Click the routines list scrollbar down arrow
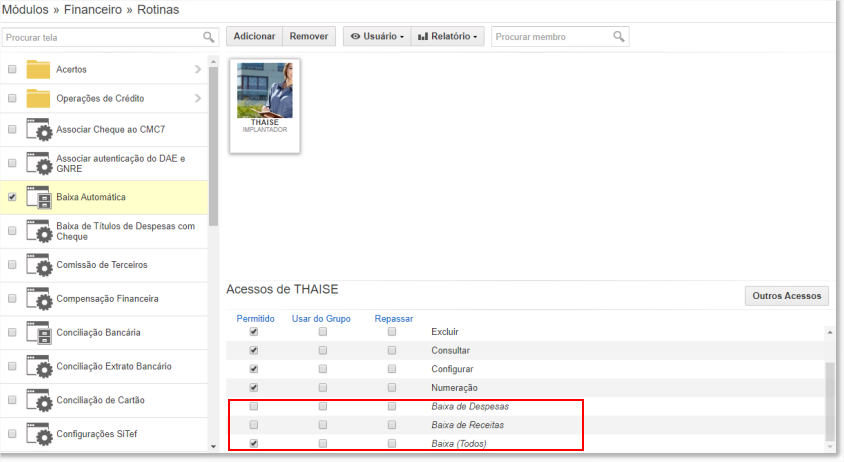 point(213,446)
